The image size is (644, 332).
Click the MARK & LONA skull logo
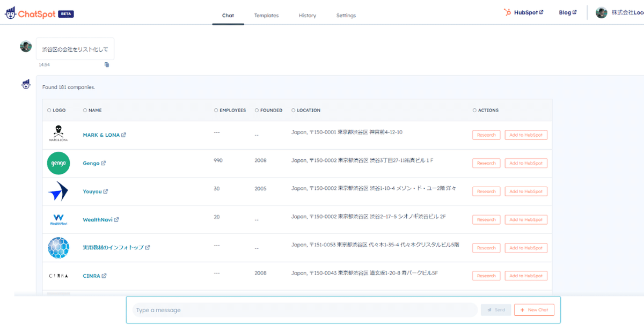pyautogui.click(x=58, y=134)
